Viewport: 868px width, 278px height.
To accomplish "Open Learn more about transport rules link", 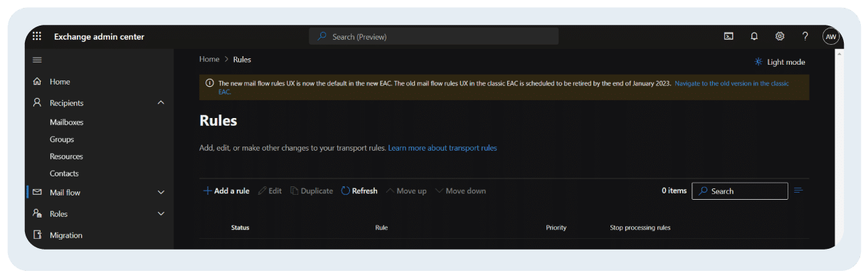I will coord(443,148).
